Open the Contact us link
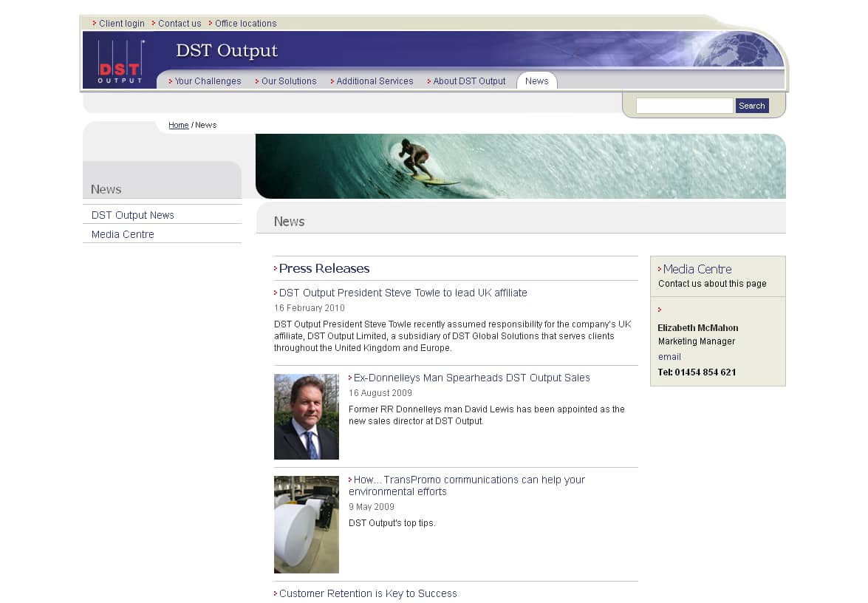The image size is (868, 603). coord(179,24)
